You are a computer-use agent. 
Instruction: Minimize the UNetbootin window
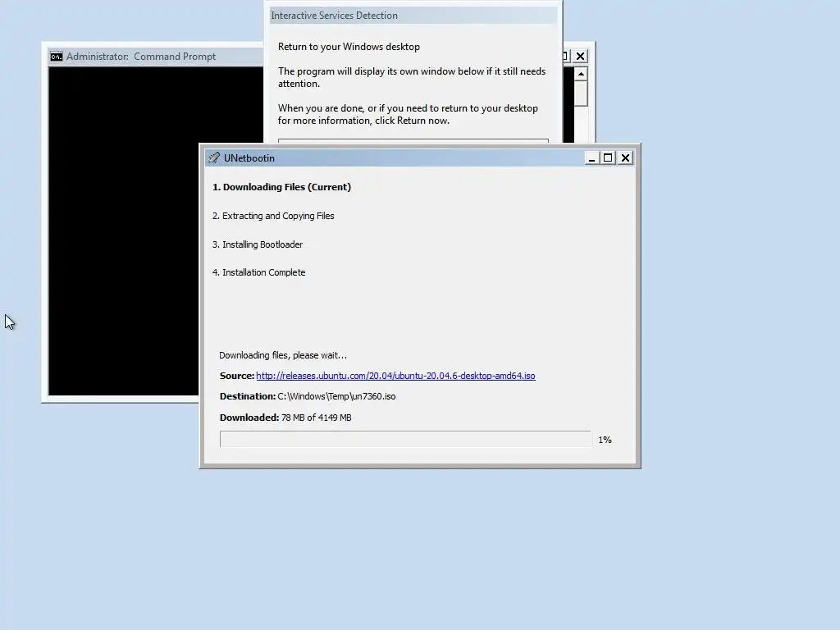(x=592, y=158)
